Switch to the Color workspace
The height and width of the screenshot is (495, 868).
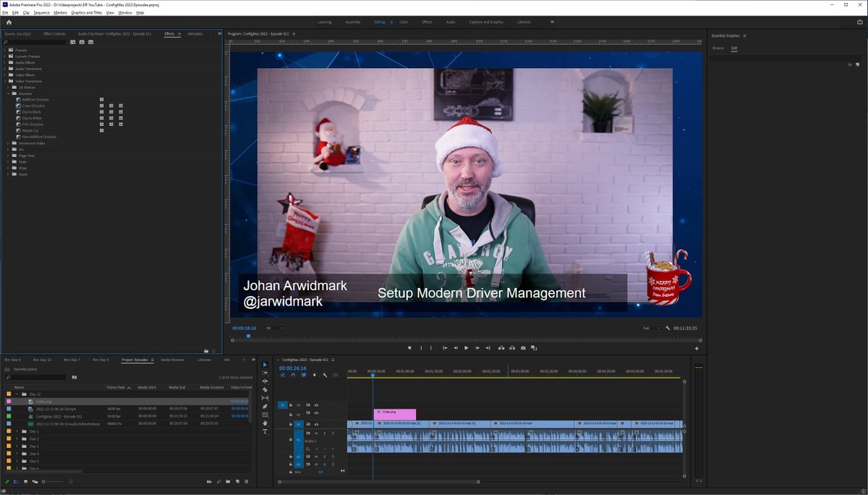click(404, 22)
